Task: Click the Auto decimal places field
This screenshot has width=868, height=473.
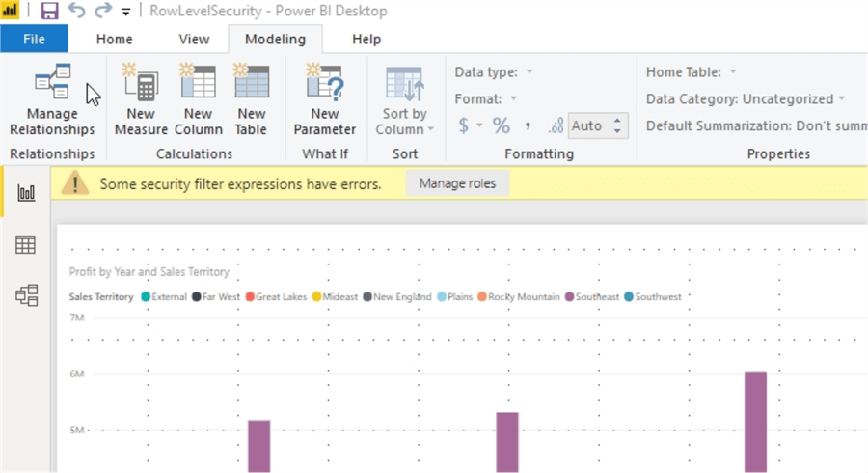Action: click(591, 125)
